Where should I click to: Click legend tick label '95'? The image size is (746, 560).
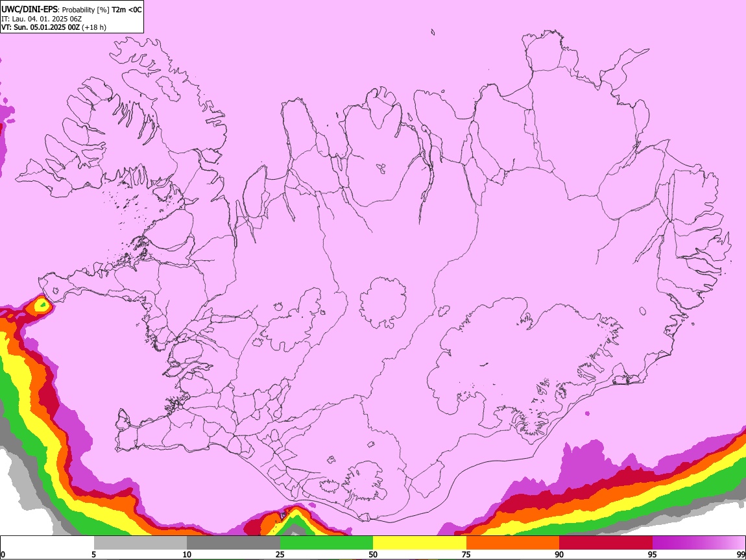click(x=653, y=554)
